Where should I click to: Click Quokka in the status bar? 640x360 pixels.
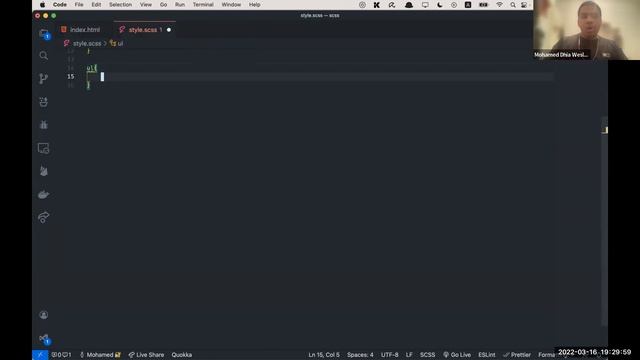[182, 355]
